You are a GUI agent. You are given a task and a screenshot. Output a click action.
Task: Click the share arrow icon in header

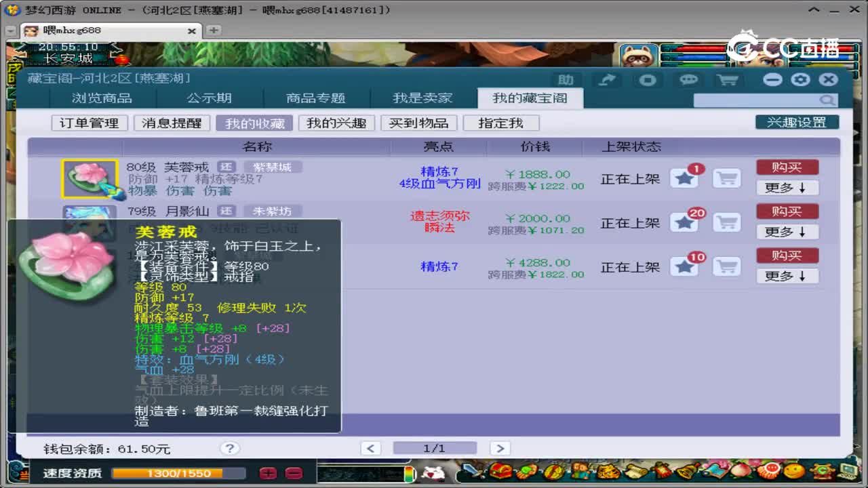coord(607,80)
